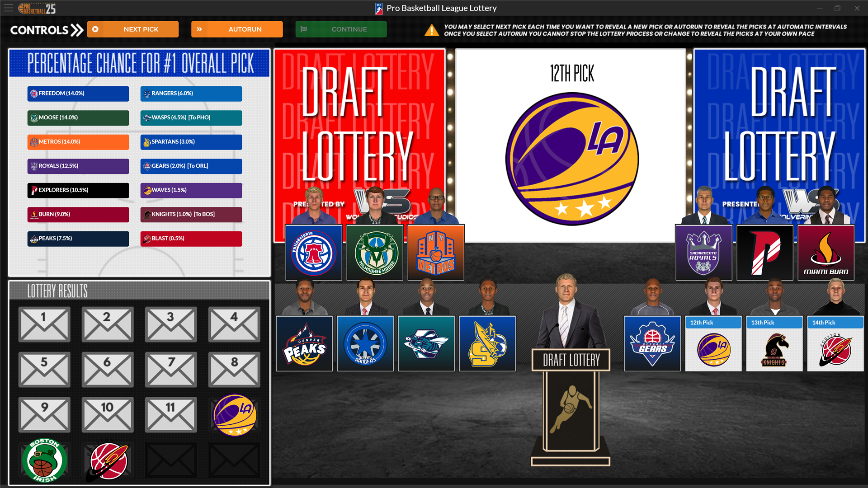The height and width of the screenshot is (488, 868).
Task: Select the NY Metros logo
Action: pyautogui.click(x=435, y=252)
